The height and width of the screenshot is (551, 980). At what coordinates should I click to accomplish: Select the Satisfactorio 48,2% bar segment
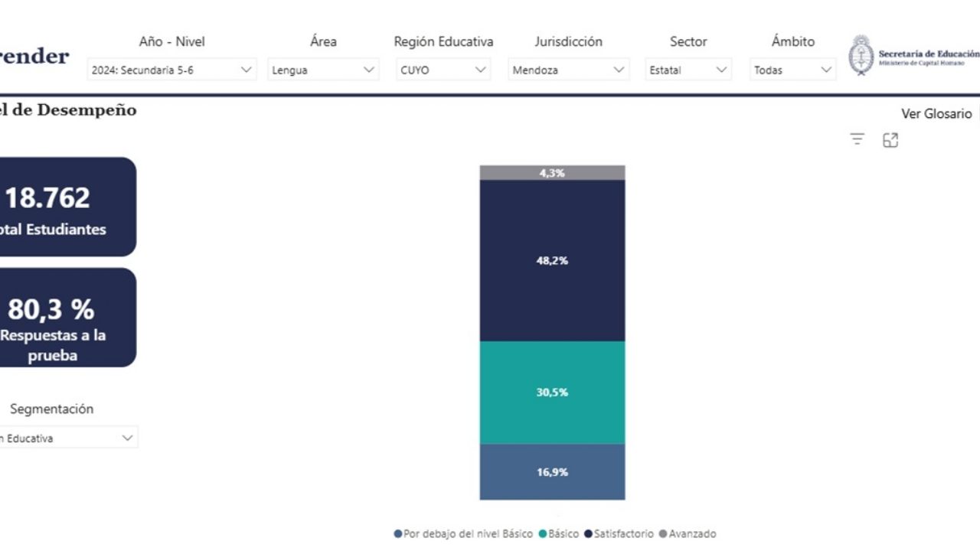(552, 260)
